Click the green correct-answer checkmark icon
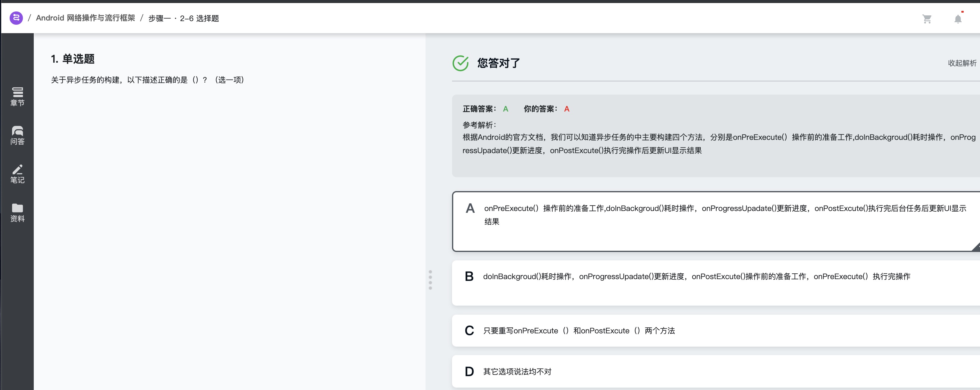 click(460, 63)
